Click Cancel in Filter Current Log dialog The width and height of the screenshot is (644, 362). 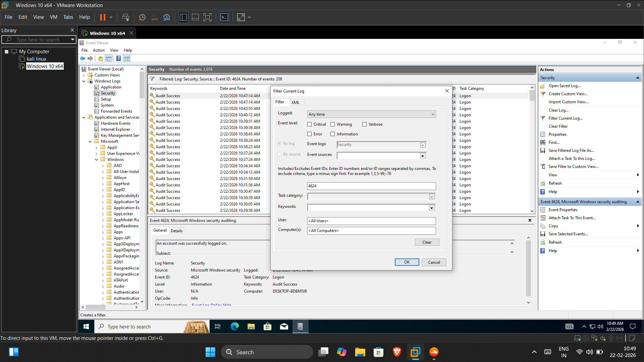pyautogui.click(x=434, y=262)
